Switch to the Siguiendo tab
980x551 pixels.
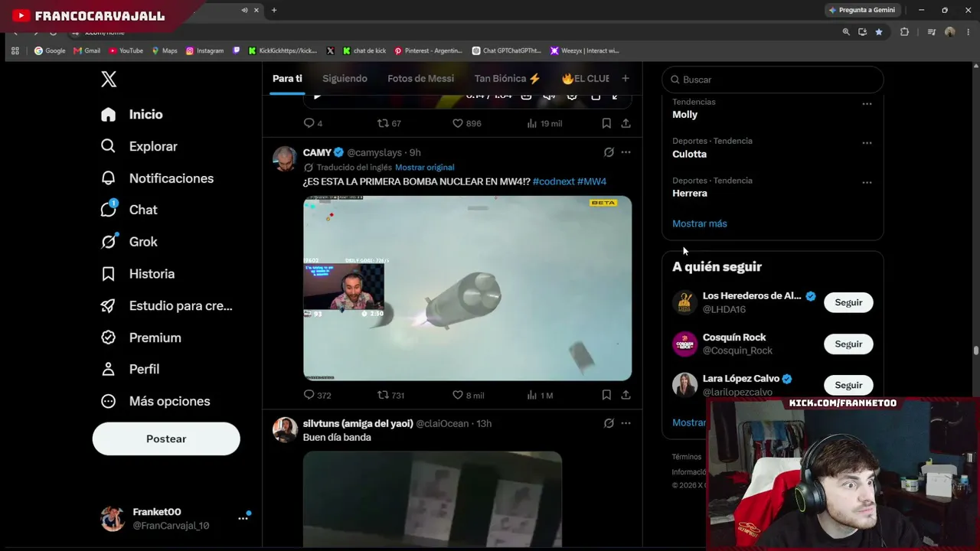(x=345, y=78)
